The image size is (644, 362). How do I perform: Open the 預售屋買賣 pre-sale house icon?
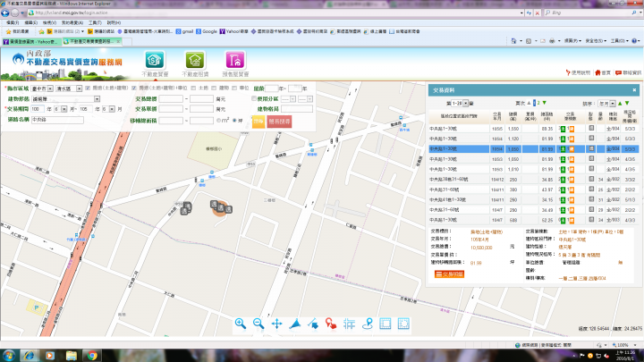coord(235,61)
